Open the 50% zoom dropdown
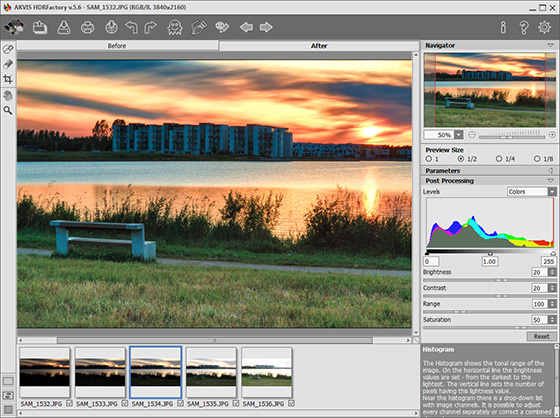The width and height of the screenshot is (560, 418). (459, 135)
